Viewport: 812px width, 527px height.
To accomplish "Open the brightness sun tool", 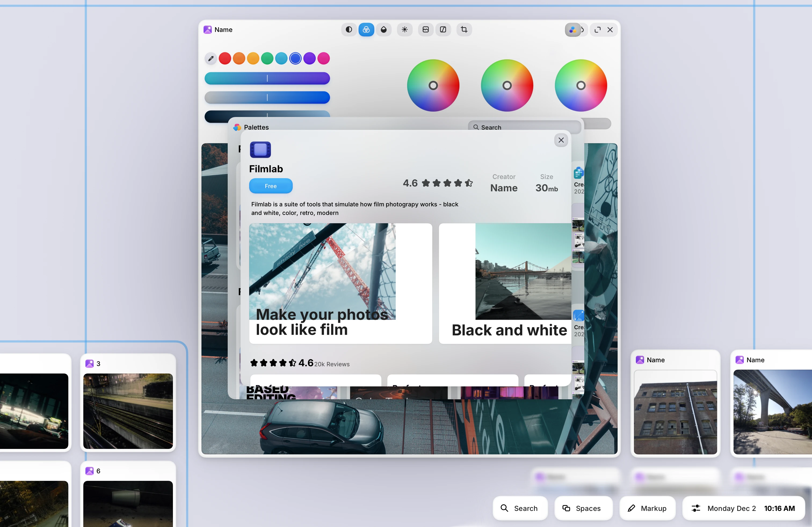I will (x=405, y=30).
